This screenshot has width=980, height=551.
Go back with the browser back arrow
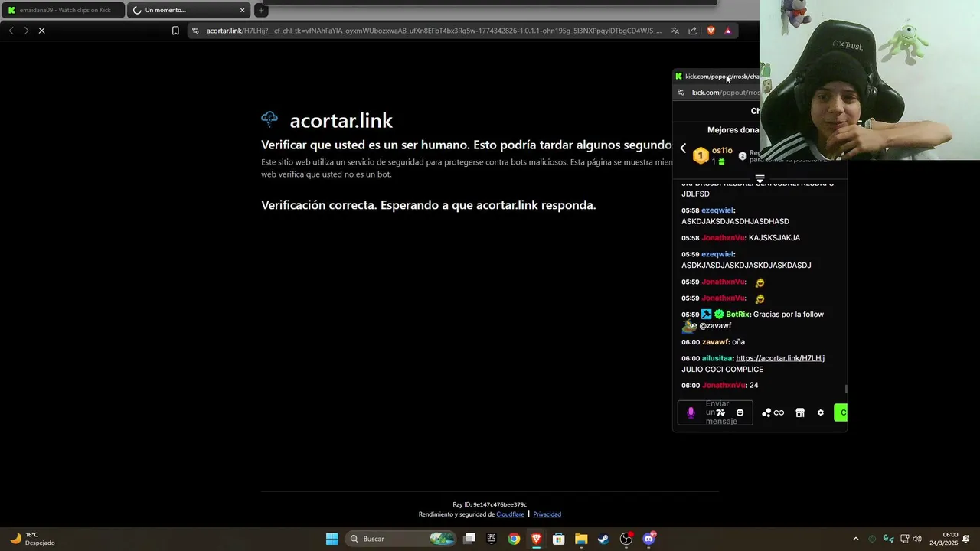click(x=11, y=31)
